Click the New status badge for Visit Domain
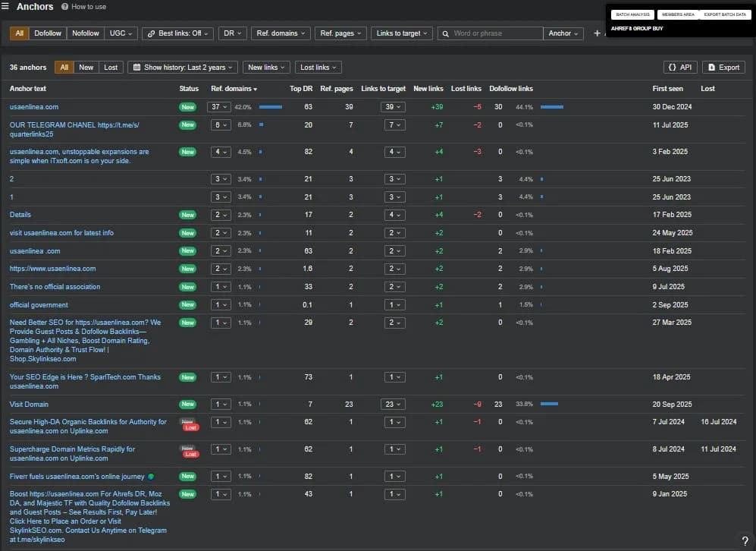 (187, 405)
